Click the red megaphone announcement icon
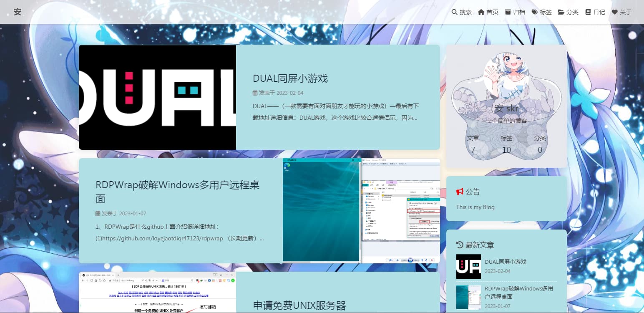 pos(460,192)
